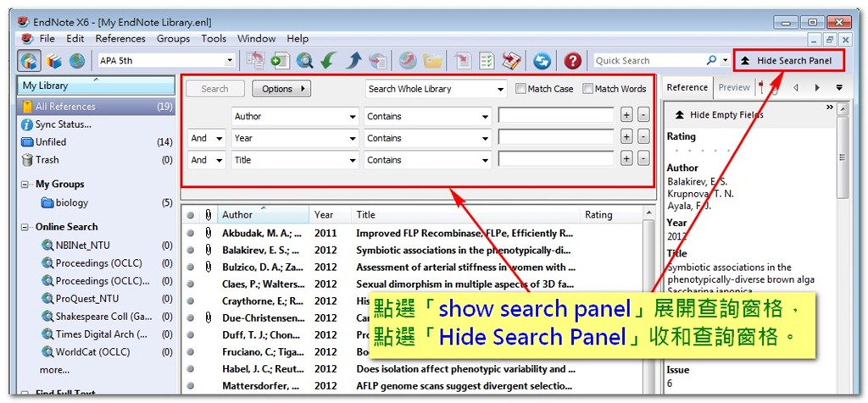Click the green Import arrow icon
The height and width of the screenshot is (403, 868).
(329, 60)
